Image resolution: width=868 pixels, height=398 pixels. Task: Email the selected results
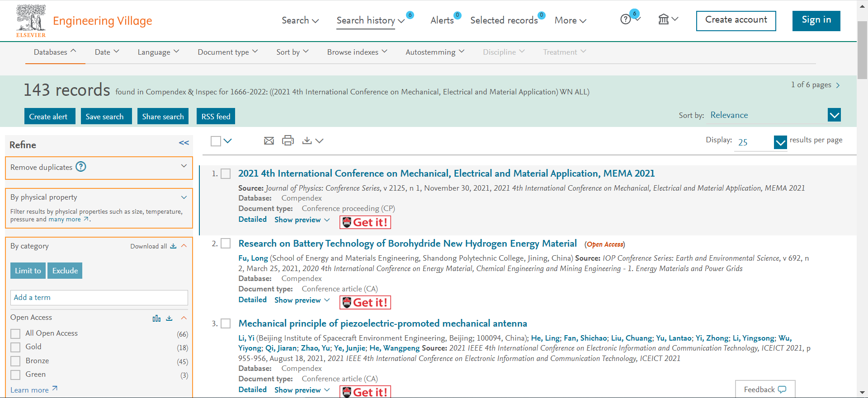(269, 141)
